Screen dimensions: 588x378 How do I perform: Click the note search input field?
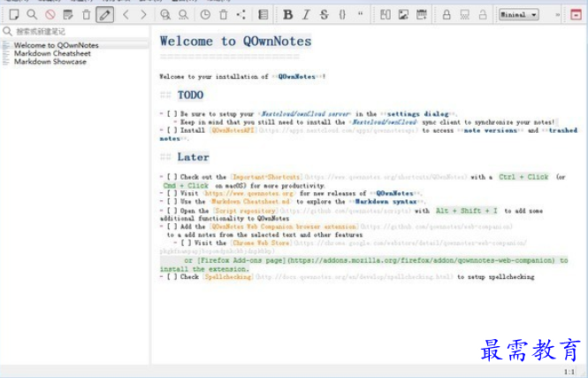point(75,31)
